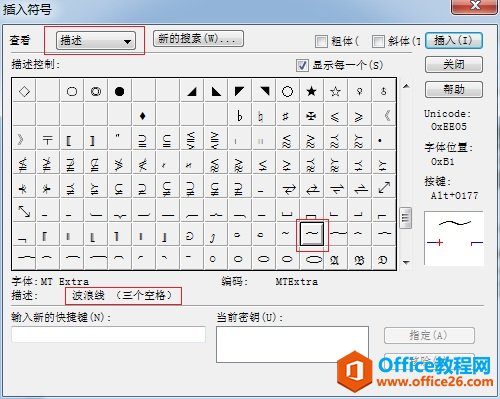The image size is (500, 399).
Task: Choose the upper-right filled corner triangle
Action: (264, 91)
